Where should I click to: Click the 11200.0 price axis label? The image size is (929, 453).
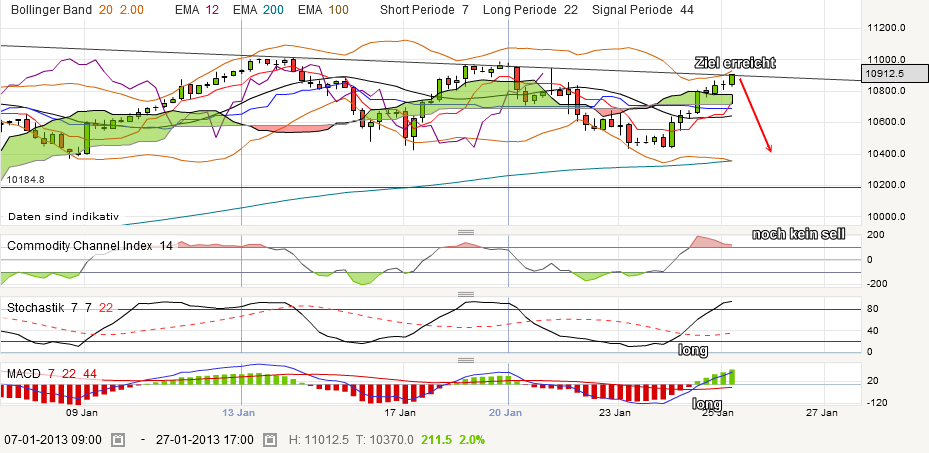pyautogui.click(x=887, y=28)
